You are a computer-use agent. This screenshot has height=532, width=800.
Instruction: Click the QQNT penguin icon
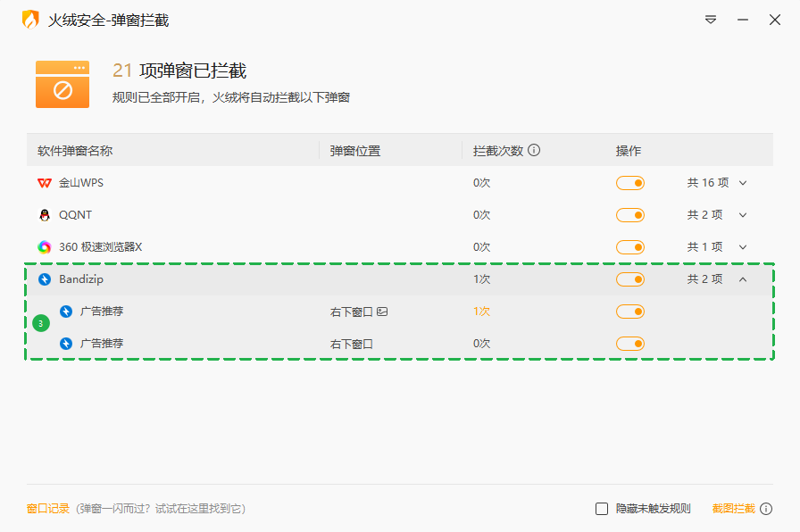coord(45,215)
